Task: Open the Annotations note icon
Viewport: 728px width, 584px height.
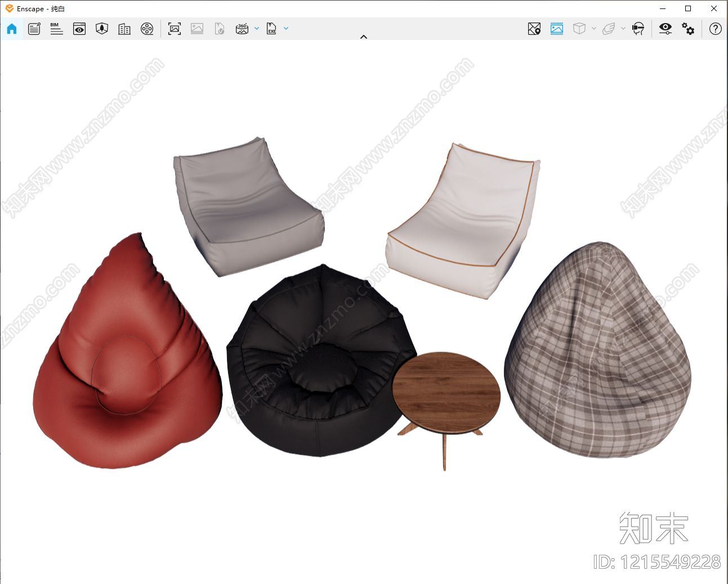Action: click(34, 29)
